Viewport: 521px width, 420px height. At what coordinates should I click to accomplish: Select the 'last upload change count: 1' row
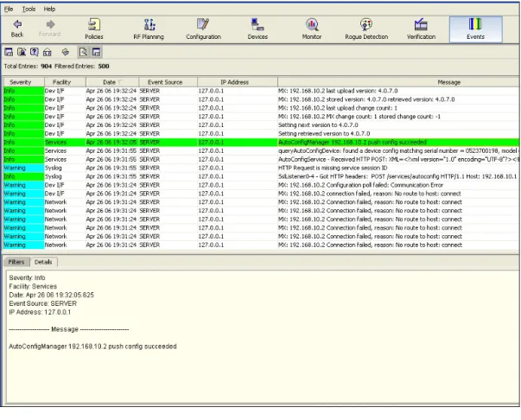(261, 108)
